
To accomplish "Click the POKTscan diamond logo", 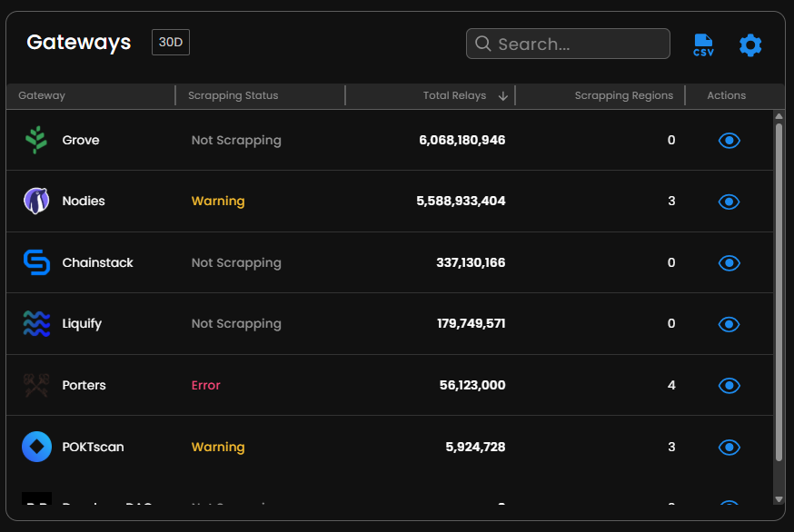I will pyautogui.click(x=36, y=447).
